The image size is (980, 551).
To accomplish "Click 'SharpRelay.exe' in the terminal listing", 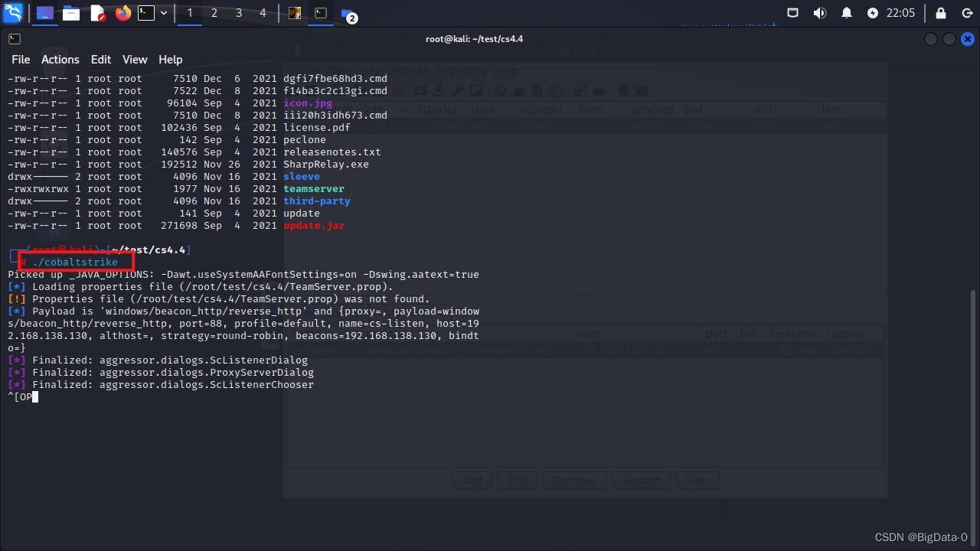I will pyautogui.click(x=326, y=165).
